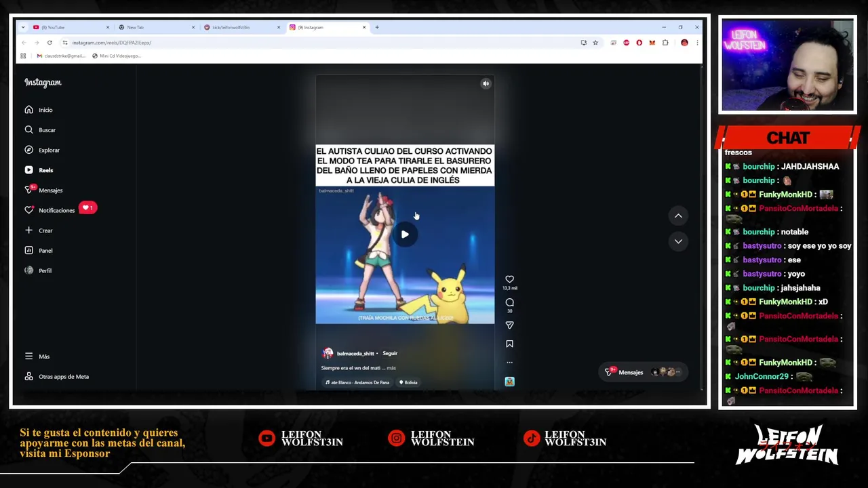
Task: Open Andamos De Pana audio tag
Action: tap(357, 382)
